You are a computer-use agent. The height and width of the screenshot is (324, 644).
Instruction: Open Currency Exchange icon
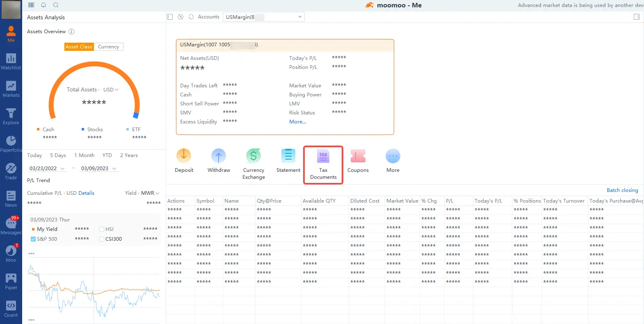(x=253, y=156)
